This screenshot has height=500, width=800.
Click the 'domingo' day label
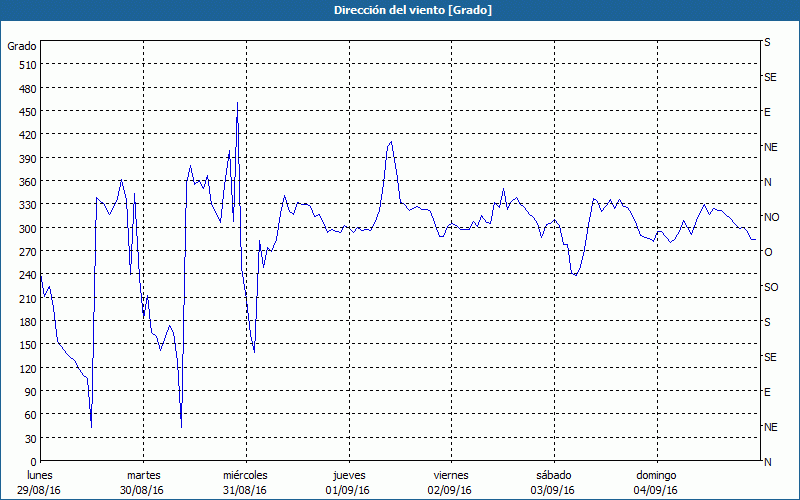(x=655, y=475)
